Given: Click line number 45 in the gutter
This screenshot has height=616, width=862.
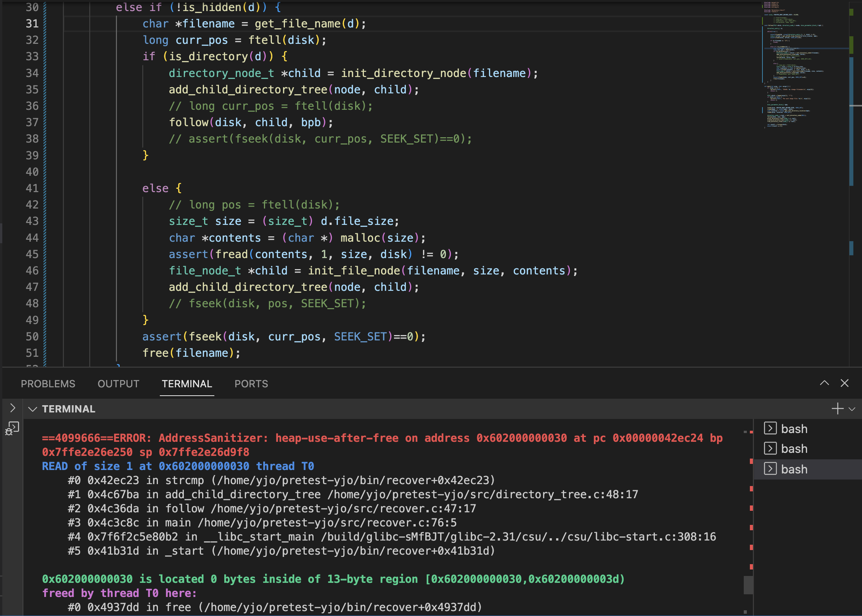Looking at the screenshot, I should (32, 254).
